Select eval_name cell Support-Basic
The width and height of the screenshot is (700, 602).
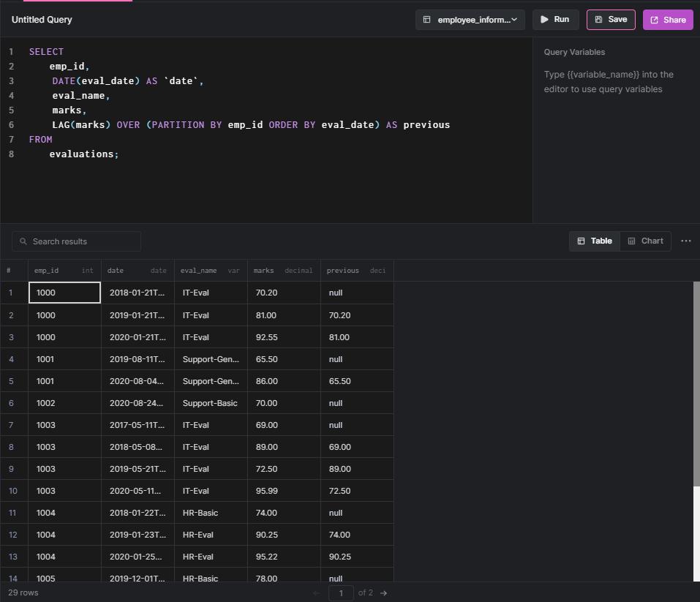211,403
